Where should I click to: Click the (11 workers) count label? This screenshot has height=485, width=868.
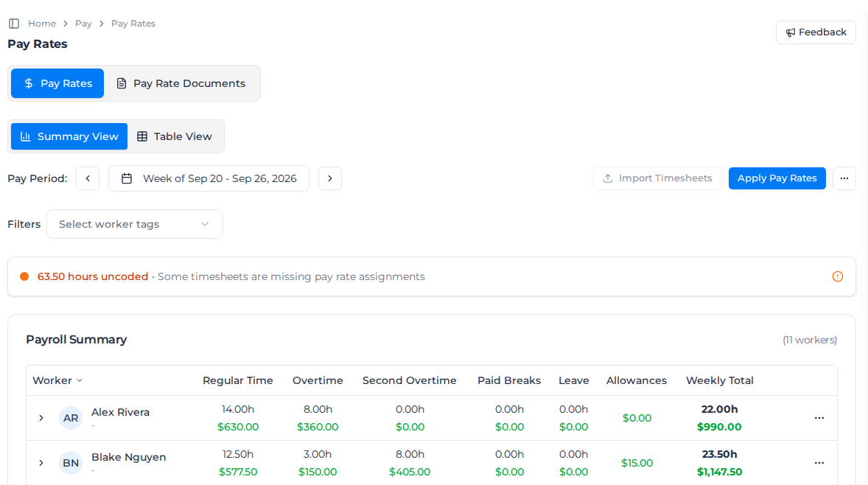click(x=809, y=340)
